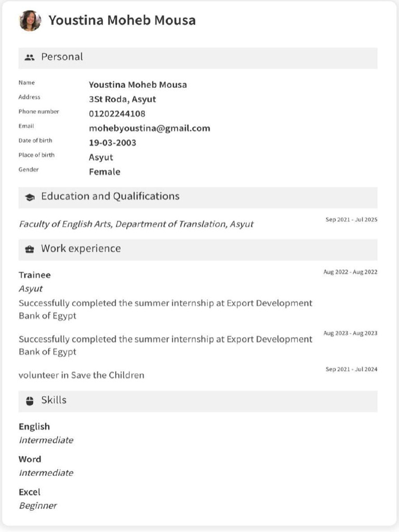Click the profile photo avatar

click(x=30, y=21)
